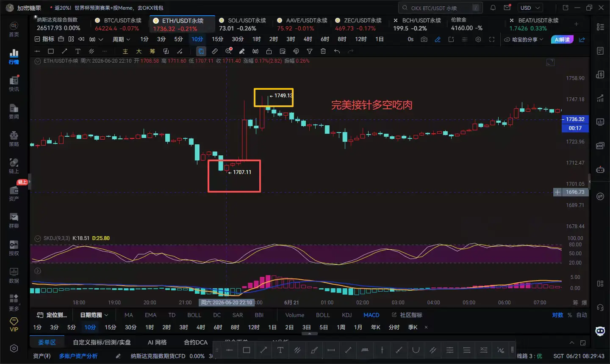Open the VIP diamond sidebar icon

point(14,325)
